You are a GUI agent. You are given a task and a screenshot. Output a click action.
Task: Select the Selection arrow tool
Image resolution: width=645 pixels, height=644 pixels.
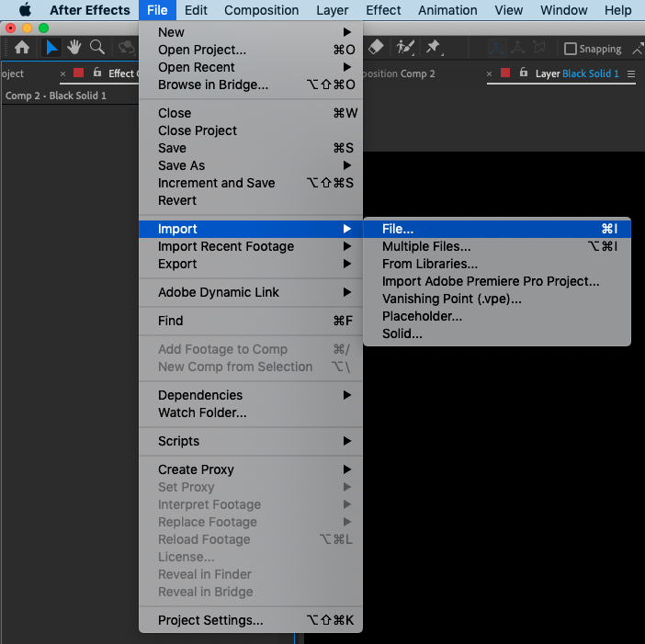(51, 48)
